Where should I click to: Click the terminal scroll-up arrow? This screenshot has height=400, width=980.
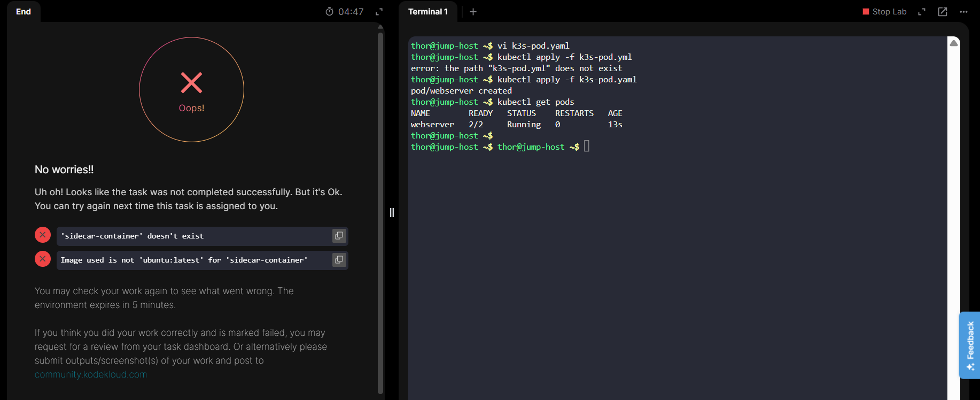click(x=954, y=43)
